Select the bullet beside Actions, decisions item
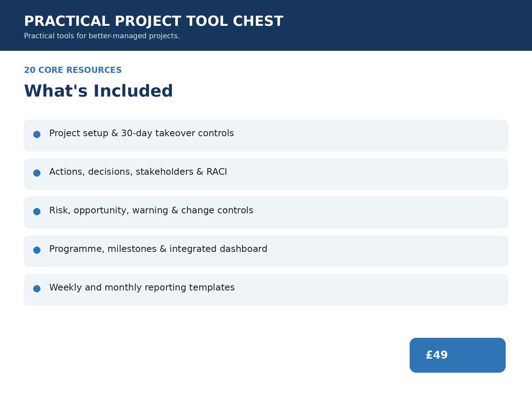Viewport: 532px width, 399px height. pyautogui.click(x=37, y=173)
